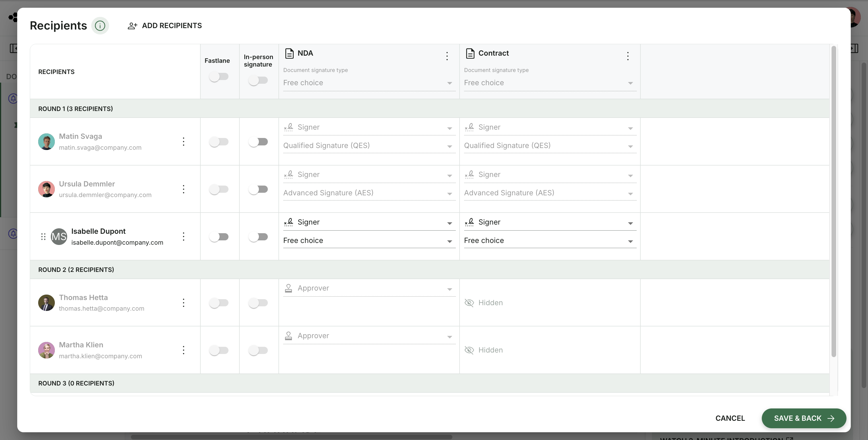868x440 pixels.
Task: Open Ursula Demmler's three-dot menu
Action: click(184, 189)
